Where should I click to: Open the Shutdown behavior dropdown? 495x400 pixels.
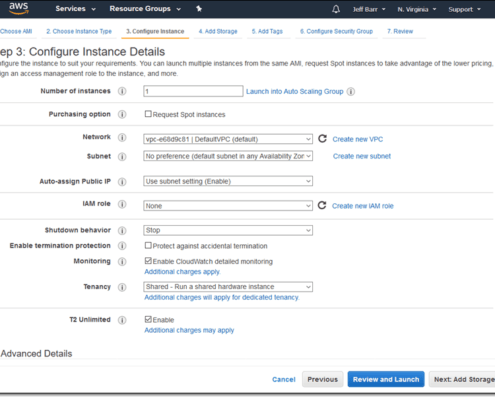228,230
